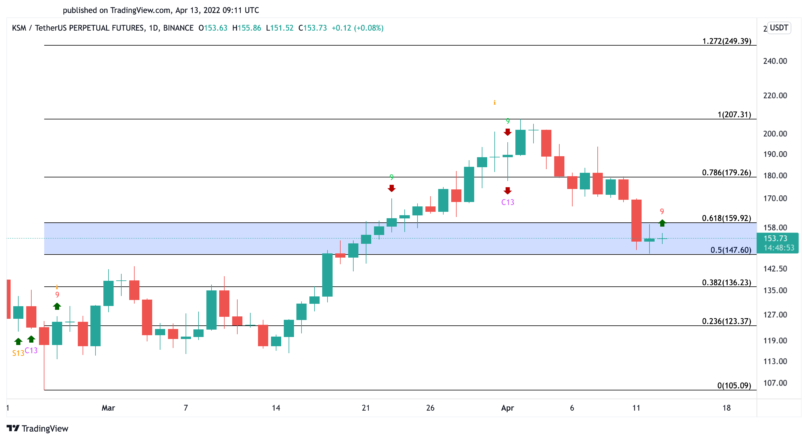The width and height of the screenshot is (808, 440).
Task: Select the 0.618(159.92) Fibonacci level label
Action: tap(725, 217)
